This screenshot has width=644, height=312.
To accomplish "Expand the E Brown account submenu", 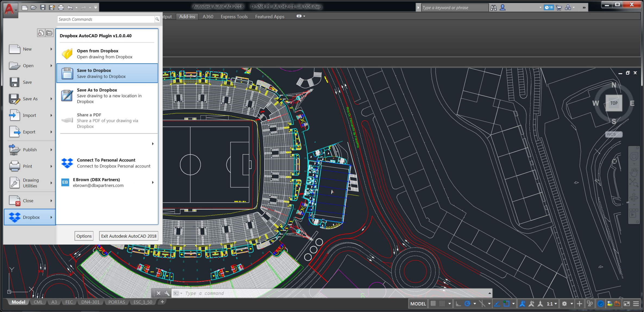I will tap(153, 182).
